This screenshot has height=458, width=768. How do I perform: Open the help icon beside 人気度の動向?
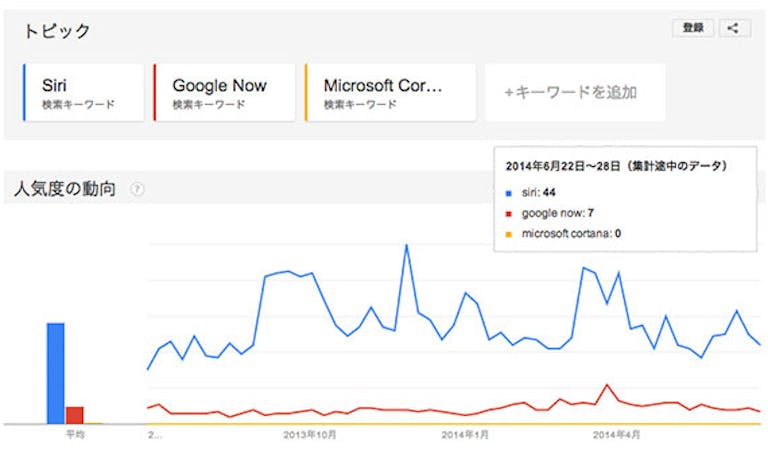[x=137, y=189]
